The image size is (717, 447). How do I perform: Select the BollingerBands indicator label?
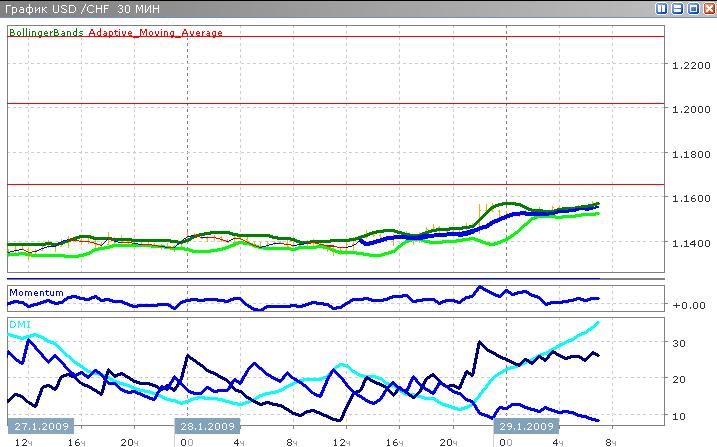coord(47,32)
